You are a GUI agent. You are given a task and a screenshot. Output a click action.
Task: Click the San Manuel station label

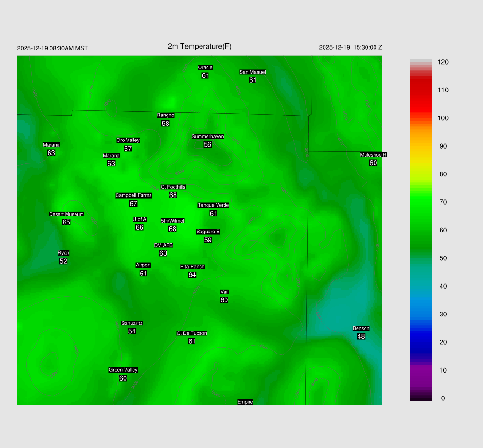click(252, 72)
